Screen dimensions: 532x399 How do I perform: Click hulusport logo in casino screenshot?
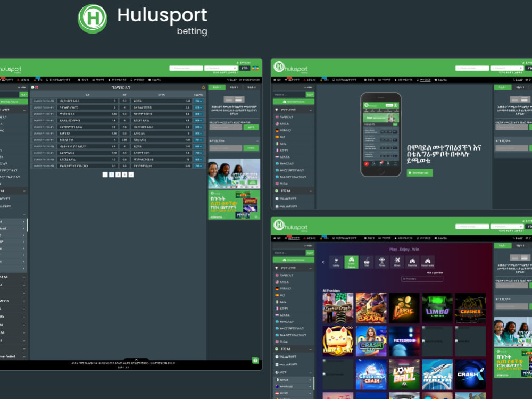pos(291,226)
